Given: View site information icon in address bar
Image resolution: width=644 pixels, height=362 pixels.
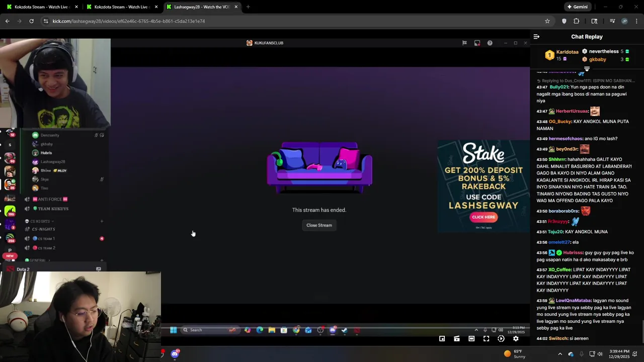Looking at the screenshot, I should tap(46, 21).
